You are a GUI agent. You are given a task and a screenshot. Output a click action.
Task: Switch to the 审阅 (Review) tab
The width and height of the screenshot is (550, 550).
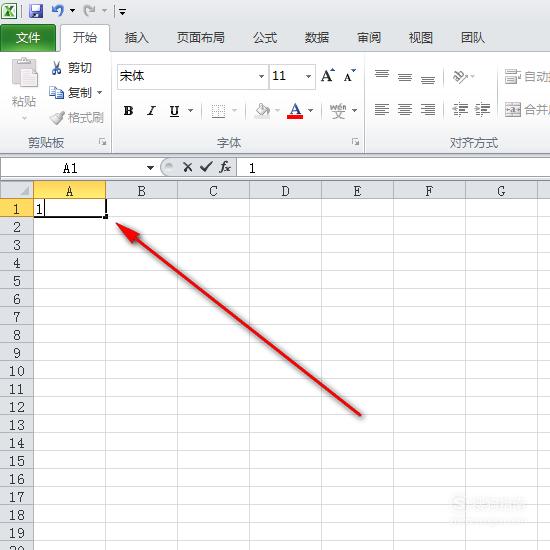coord(369,38)
